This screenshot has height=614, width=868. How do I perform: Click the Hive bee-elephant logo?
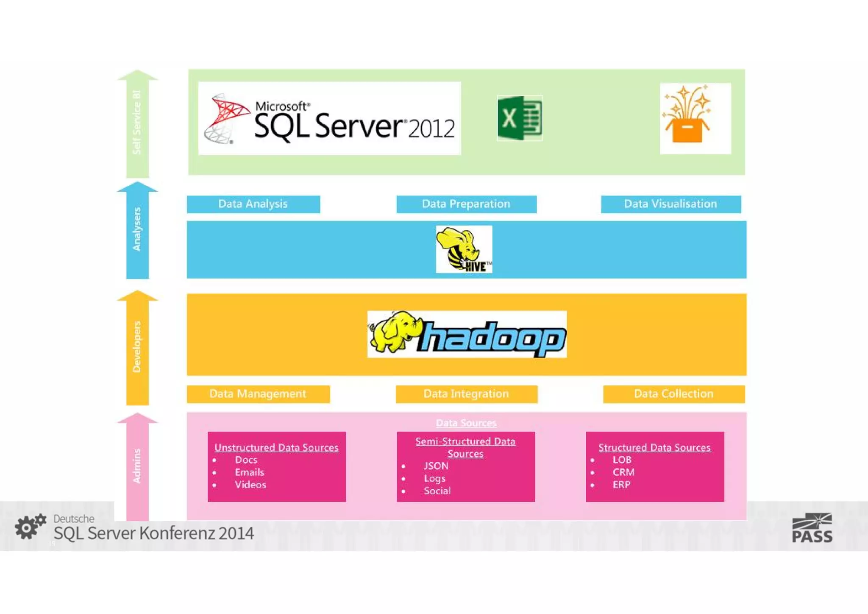point(464,249)
